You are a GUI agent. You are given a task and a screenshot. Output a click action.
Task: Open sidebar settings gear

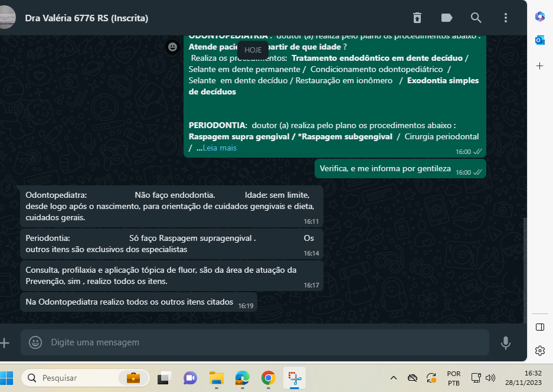(x=539, y=351)
